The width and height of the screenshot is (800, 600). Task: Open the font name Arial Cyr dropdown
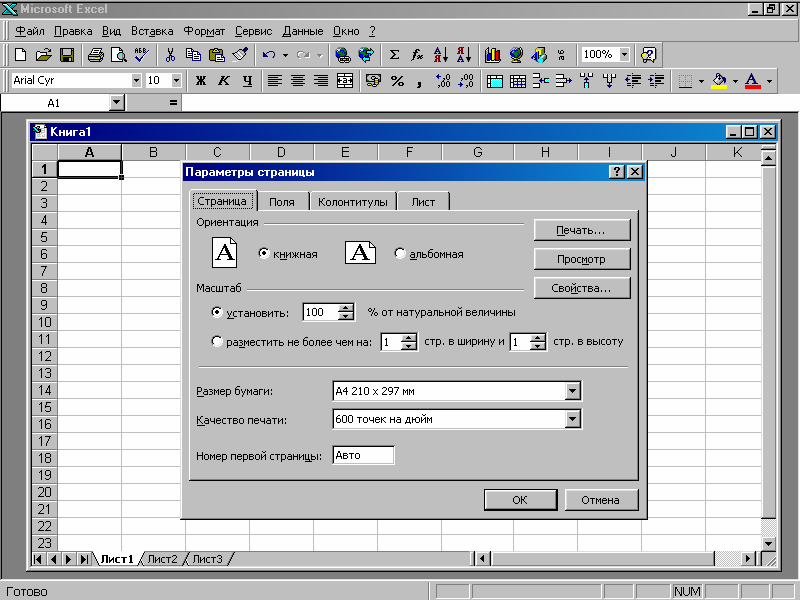point(136,81)
